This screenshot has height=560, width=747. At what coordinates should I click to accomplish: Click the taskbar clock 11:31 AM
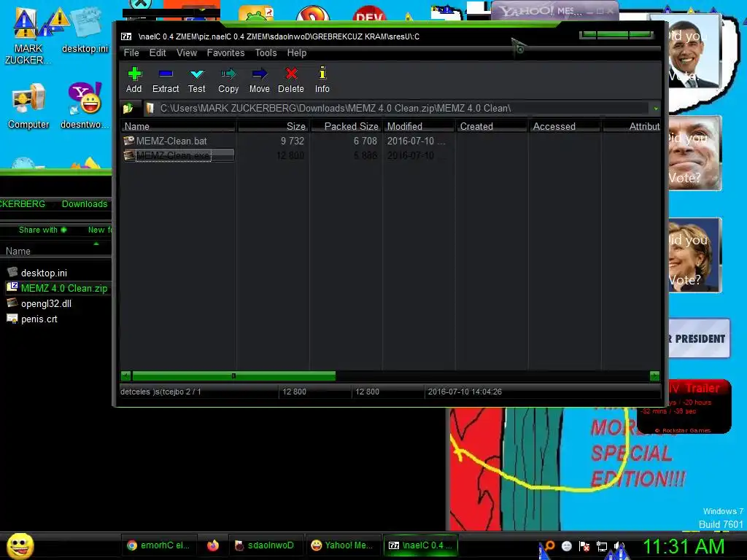[x=684, y=546]
